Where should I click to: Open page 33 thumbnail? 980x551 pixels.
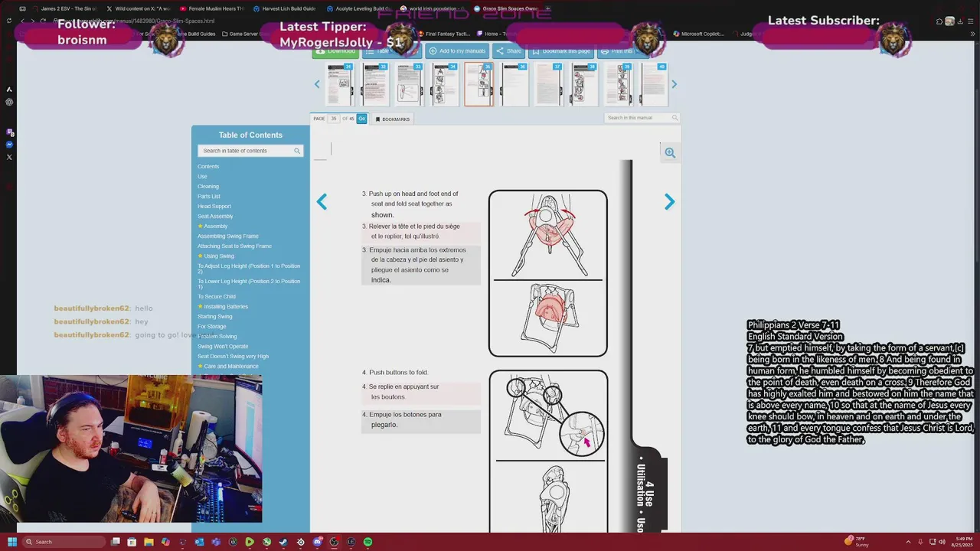coord(409,84)
